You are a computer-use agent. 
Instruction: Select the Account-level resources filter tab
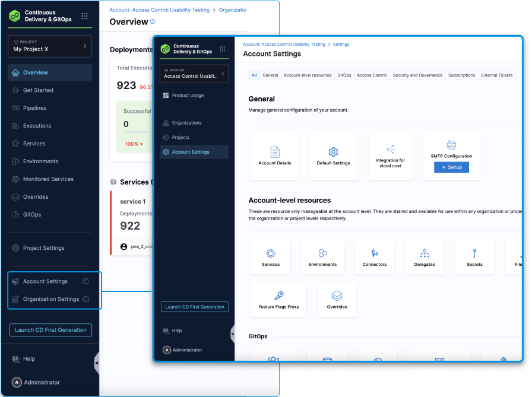point(308,75)
